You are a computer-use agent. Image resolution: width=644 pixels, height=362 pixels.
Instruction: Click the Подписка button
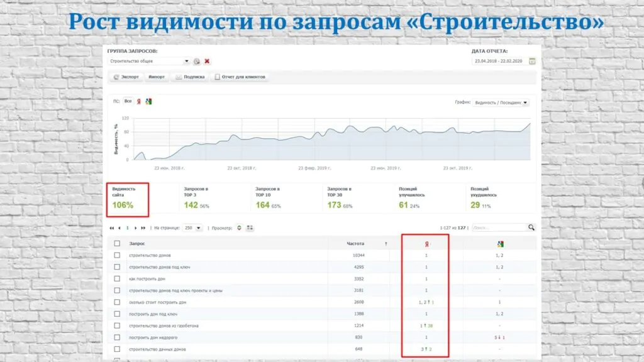pos(190,77)
